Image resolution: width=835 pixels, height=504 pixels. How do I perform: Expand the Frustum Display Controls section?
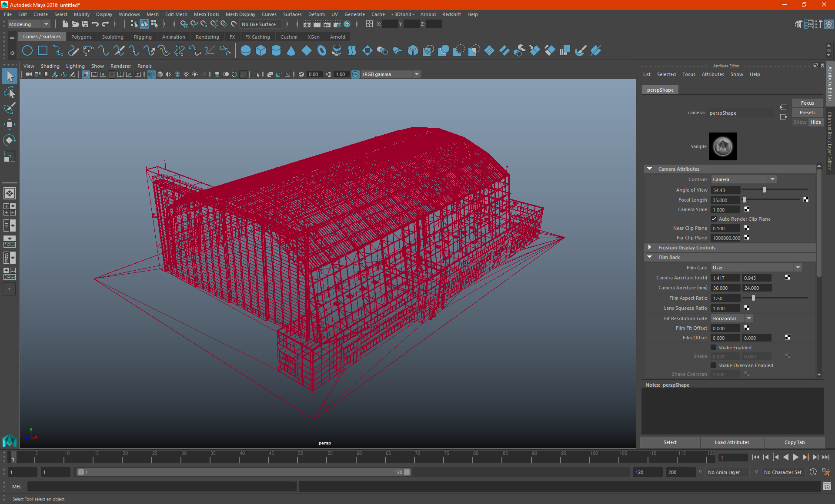tap(650, 248)
